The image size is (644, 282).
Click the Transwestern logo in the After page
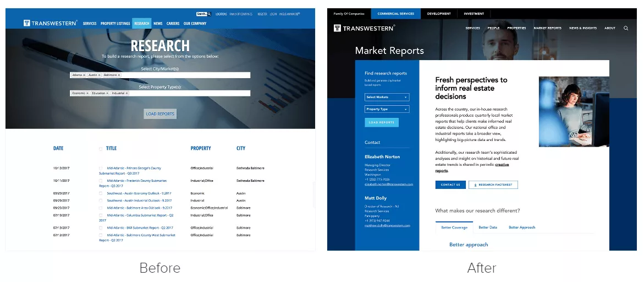click(x=364, y=28)
